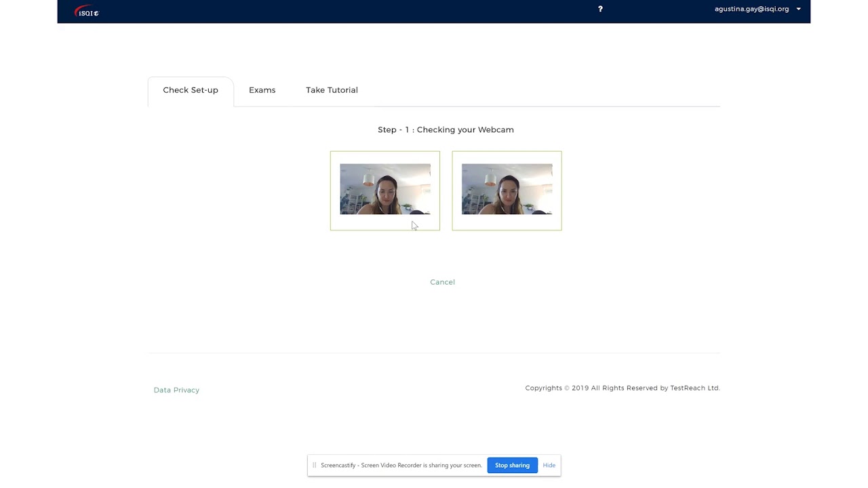Grab the sharing bar drag handle
868x488 pixels.
pyautogui.click(x=314, y=465)
